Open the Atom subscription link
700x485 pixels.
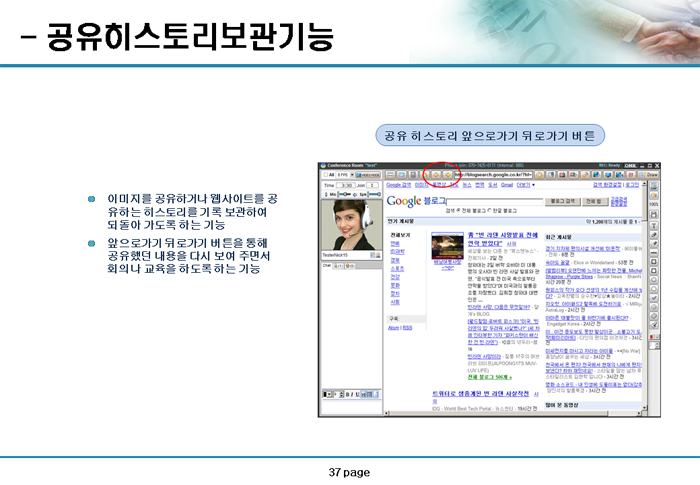tap(393, 328)
